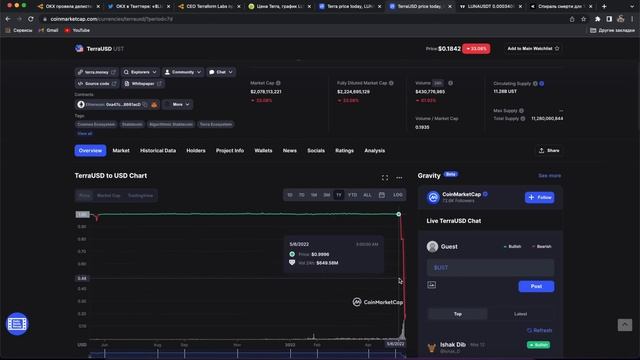Viewport: 640px width, 360px height.
Task: Select the ALL chart range
Action: (x=367, y=195)
